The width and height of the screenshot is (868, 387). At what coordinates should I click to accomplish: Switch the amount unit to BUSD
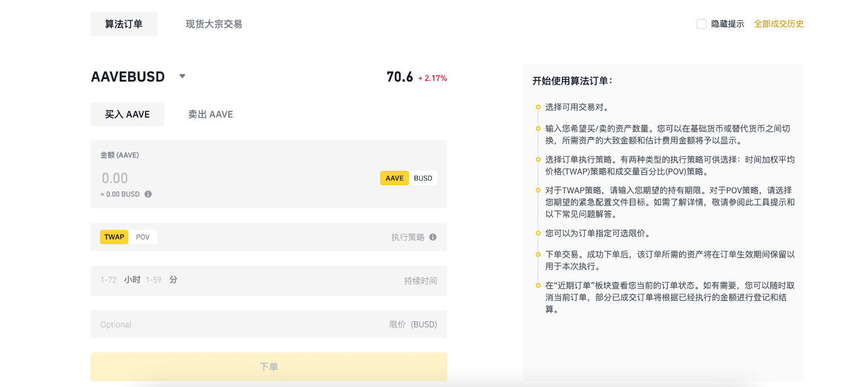[423, 178]
